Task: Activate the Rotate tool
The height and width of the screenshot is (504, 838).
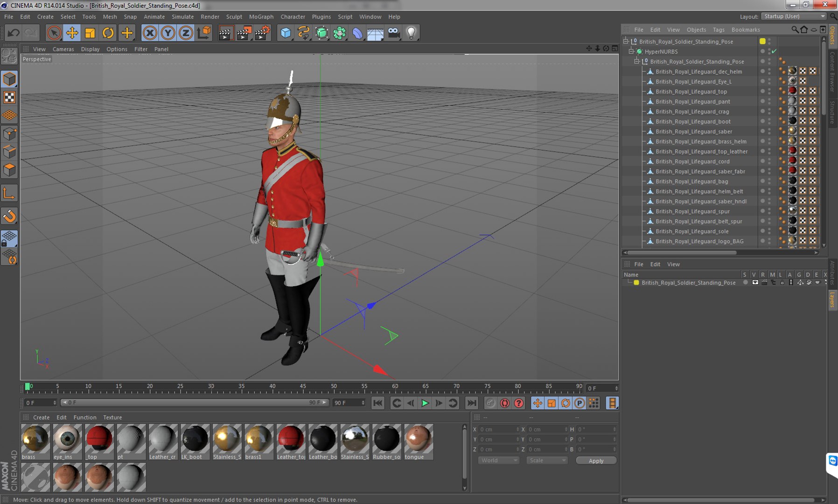Action: (x=108, y=33)
